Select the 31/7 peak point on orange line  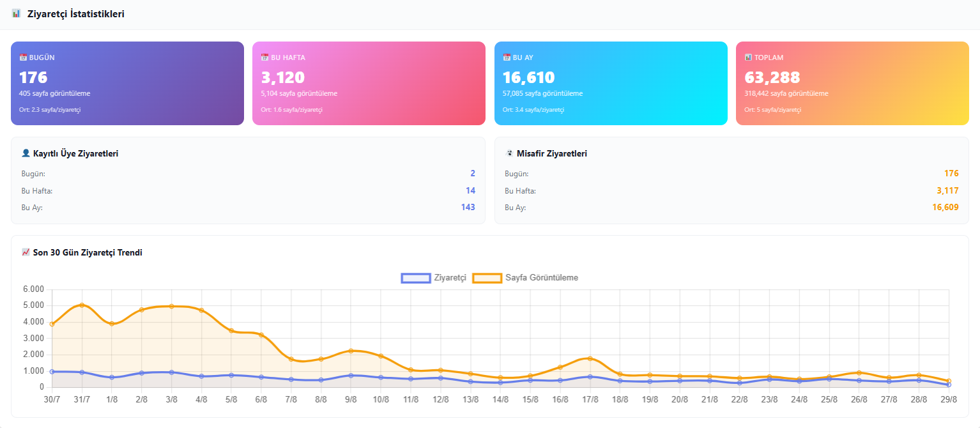(x=82, y=305)
